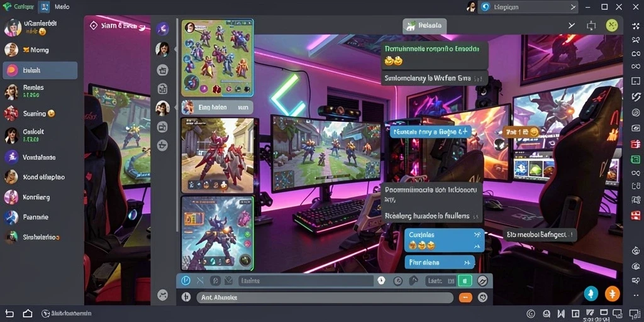Click the purple round icon atop narrow sidebar

click(163, 28)
